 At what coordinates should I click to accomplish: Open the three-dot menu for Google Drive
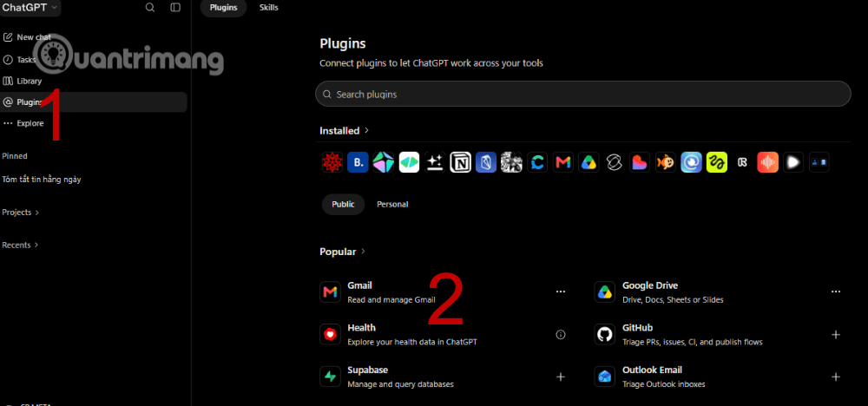(x=836, y=291)
